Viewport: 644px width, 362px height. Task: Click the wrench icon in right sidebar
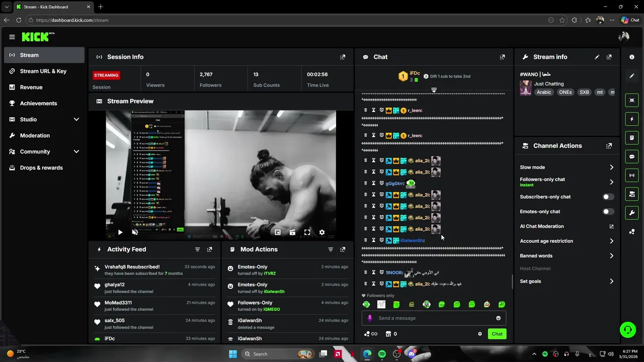point(632,213)
